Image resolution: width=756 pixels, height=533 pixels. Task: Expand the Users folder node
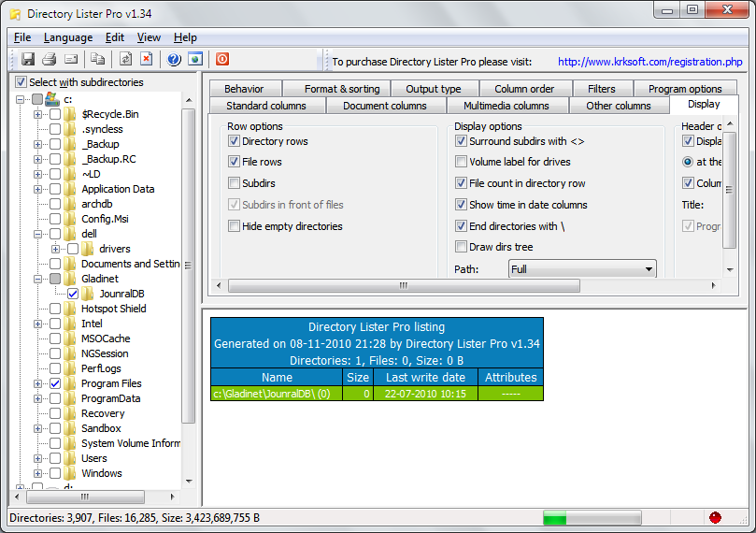37,458
